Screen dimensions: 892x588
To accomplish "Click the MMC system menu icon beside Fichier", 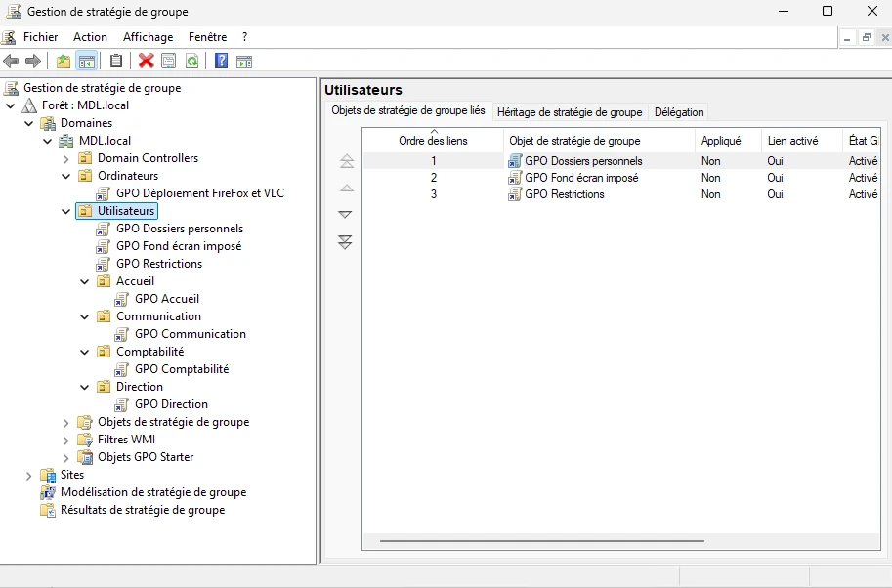I will coord(9,37).
